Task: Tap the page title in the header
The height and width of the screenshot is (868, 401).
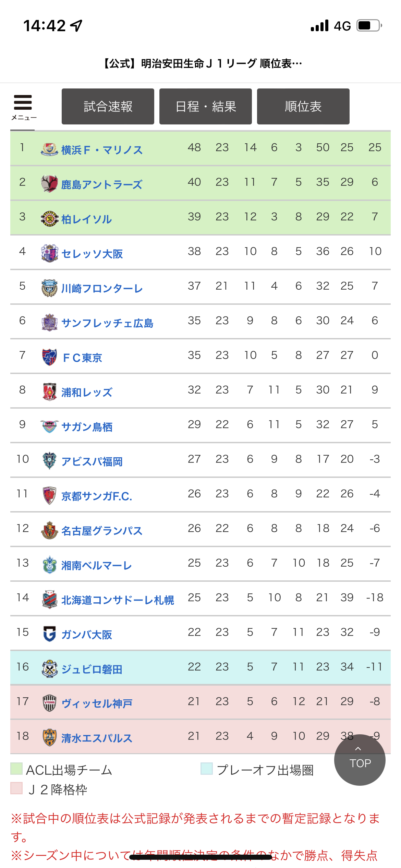Action: tap(202, 63)
